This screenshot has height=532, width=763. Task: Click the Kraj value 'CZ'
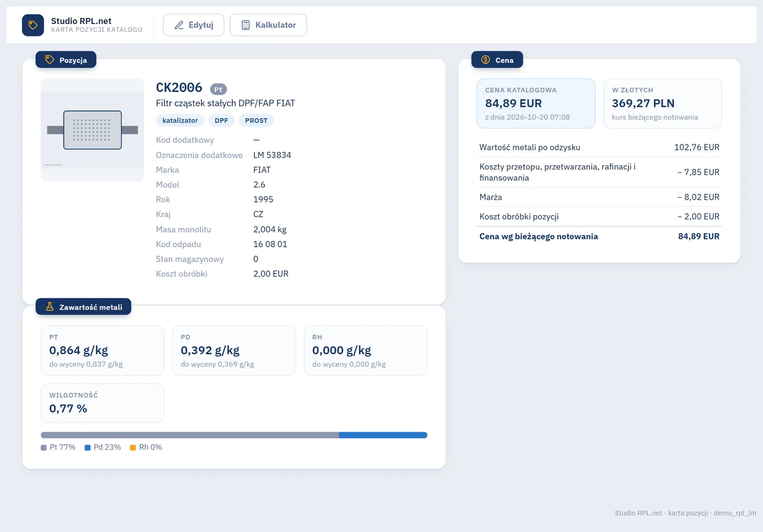tap(258, 214)
